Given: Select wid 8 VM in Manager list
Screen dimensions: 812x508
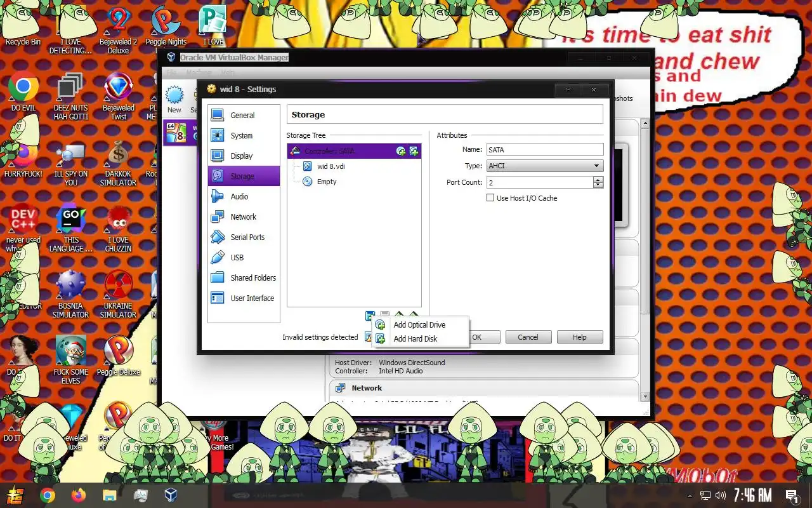Looking at the screenshot, I should tap(180, 133).
